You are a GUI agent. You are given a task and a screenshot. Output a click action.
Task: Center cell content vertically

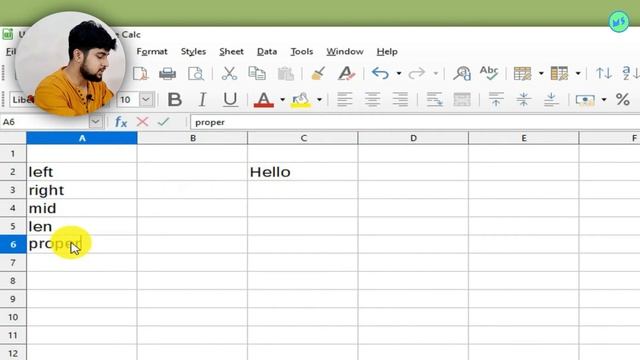(524, 100)
